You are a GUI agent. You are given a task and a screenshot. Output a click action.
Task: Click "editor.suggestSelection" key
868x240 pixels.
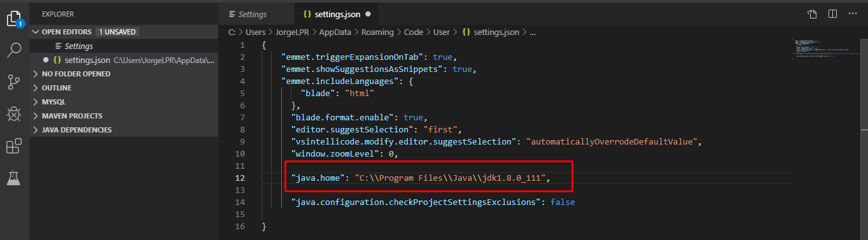[352, 130]
